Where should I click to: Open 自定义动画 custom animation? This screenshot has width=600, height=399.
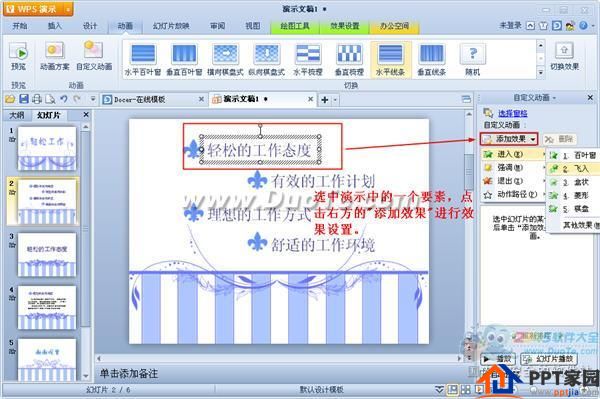click(x=94, y=56)
